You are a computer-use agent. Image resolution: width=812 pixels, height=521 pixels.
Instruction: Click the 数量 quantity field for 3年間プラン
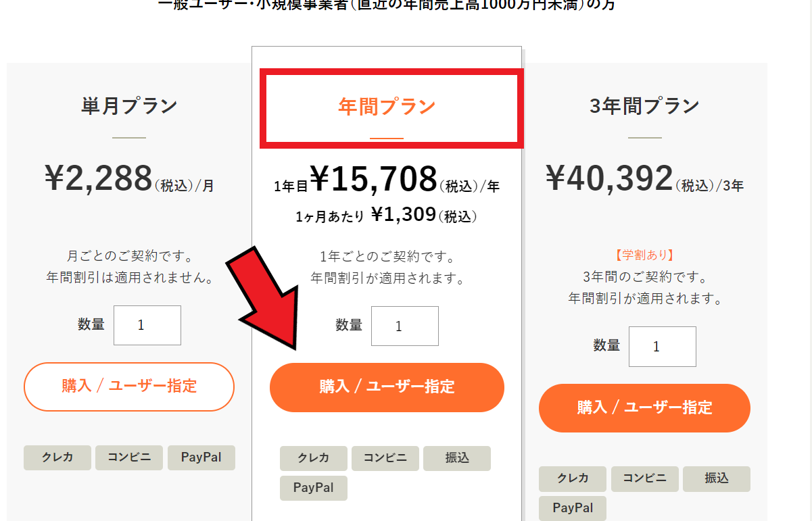pyautogui.click(x=662, y=346)
